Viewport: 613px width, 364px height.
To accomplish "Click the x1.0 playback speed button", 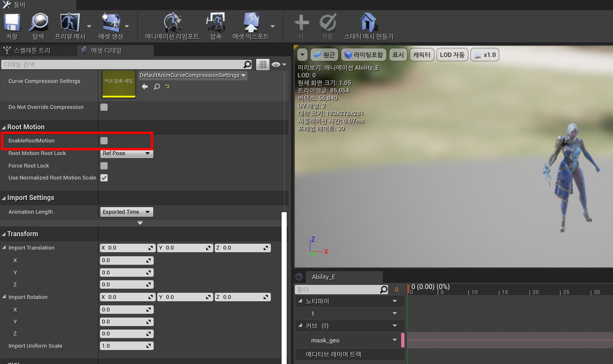I will 485,55.
